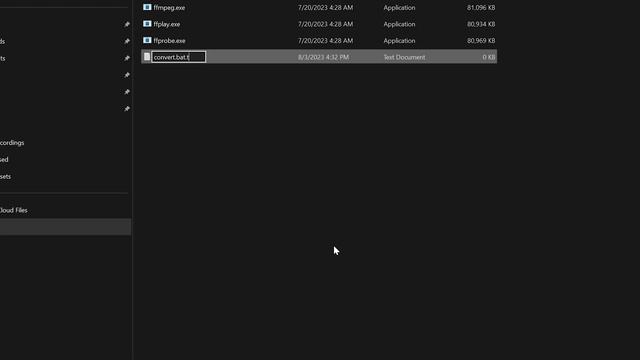Open the Recordings folder in sidebar
Image resolution: width=640 pixels, height=360 pixels.
(x=12, y=143)
